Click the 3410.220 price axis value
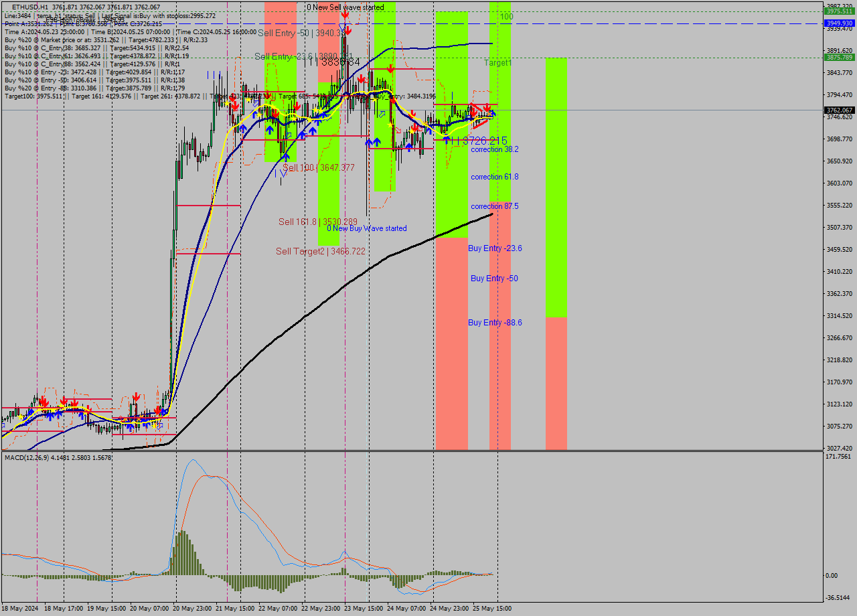The width and height of the screenshot is (857, 616). pos(840,271)
